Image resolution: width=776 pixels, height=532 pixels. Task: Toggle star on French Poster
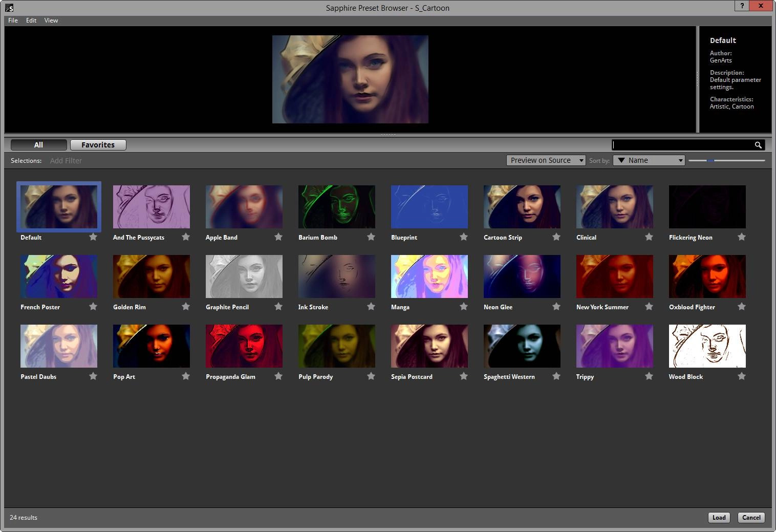93,306
